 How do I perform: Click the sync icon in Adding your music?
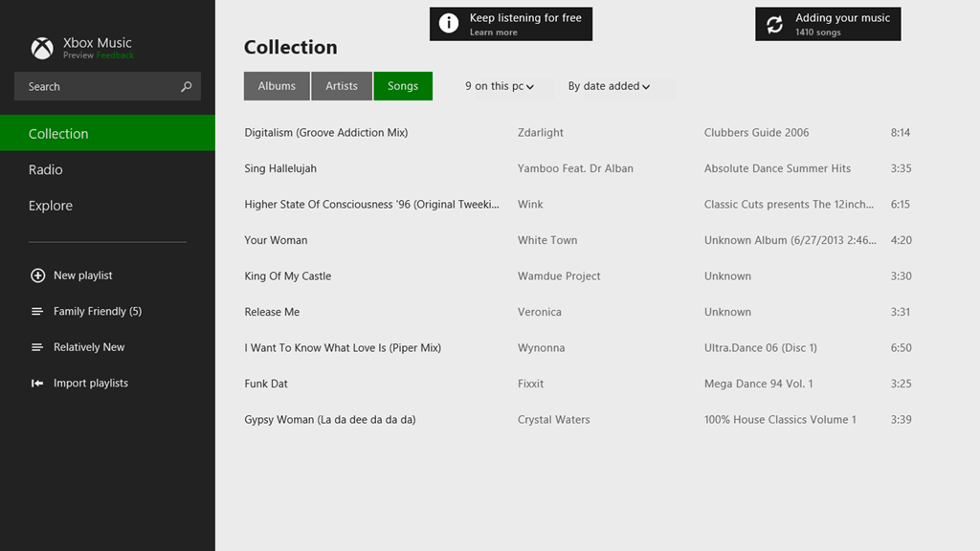(x=774, y=24)
